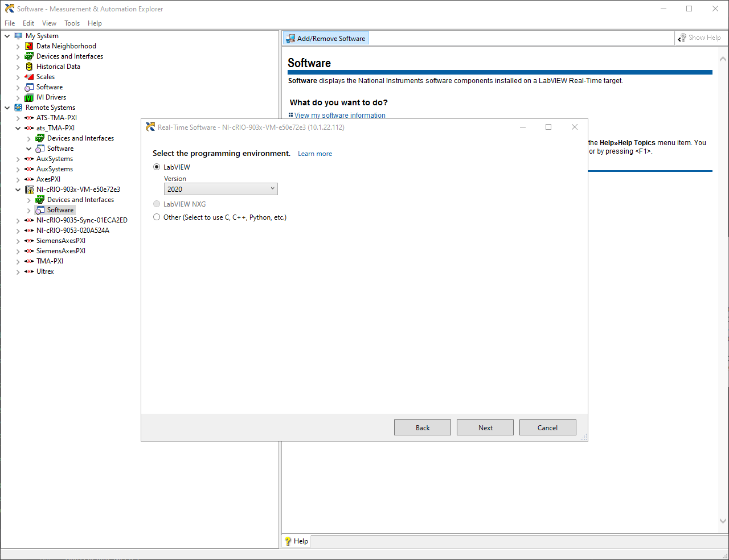The height and width of the screenshot is (560, 729).
Task: Click the Next button in dialog
Action: coord(485,427)
